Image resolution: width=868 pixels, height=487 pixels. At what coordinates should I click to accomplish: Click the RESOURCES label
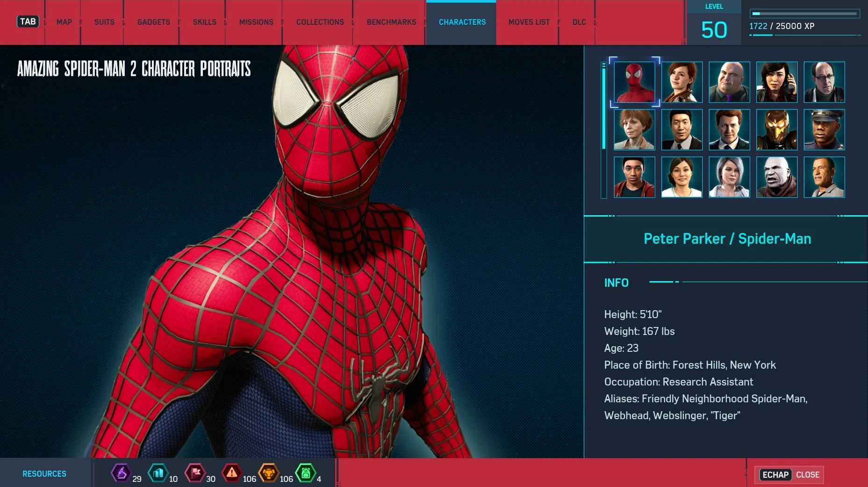(x=44, y=474)
